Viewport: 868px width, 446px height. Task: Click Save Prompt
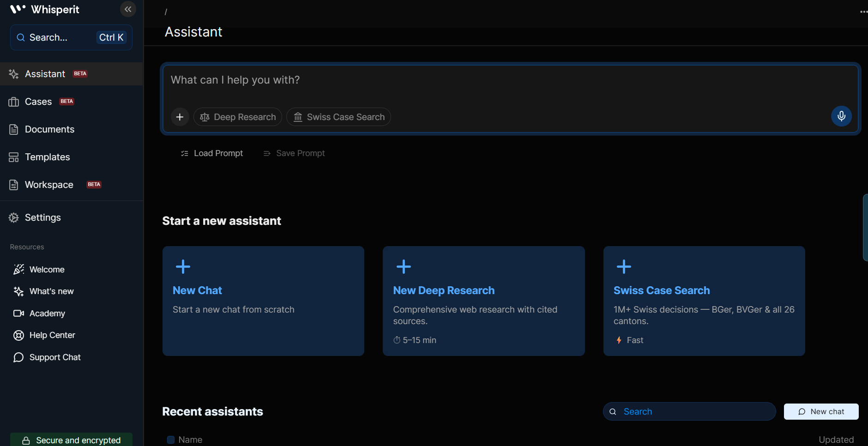point(294,153)
